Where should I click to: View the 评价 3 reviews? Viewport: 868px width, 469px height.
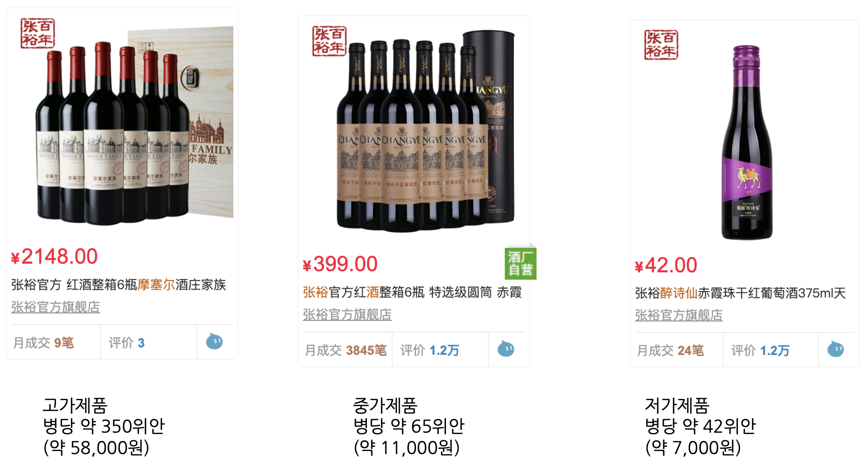126,342
